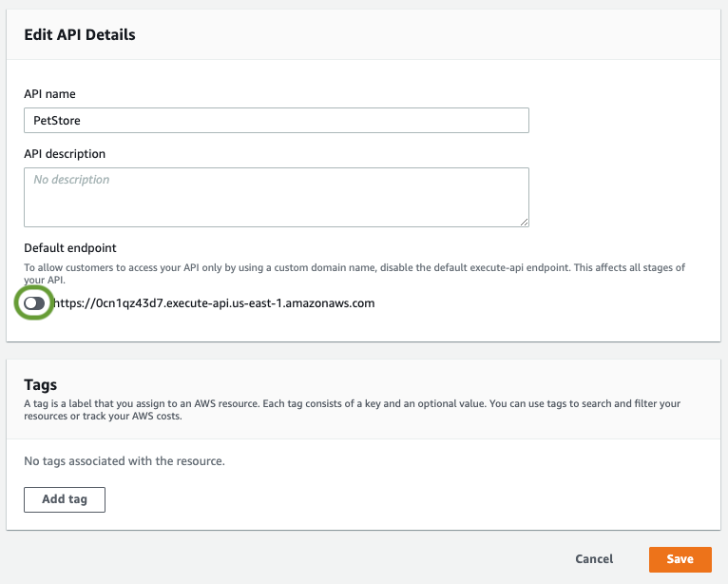728x584 pixels.
Task: Click the amazonaws.com part of endpoint
Action: 334,303
